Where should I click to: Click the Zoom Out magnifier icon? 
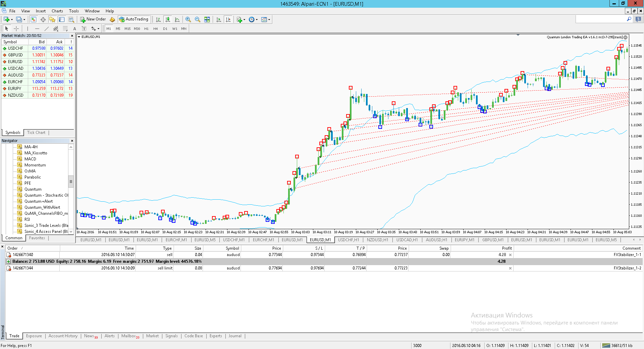point(198,19)
